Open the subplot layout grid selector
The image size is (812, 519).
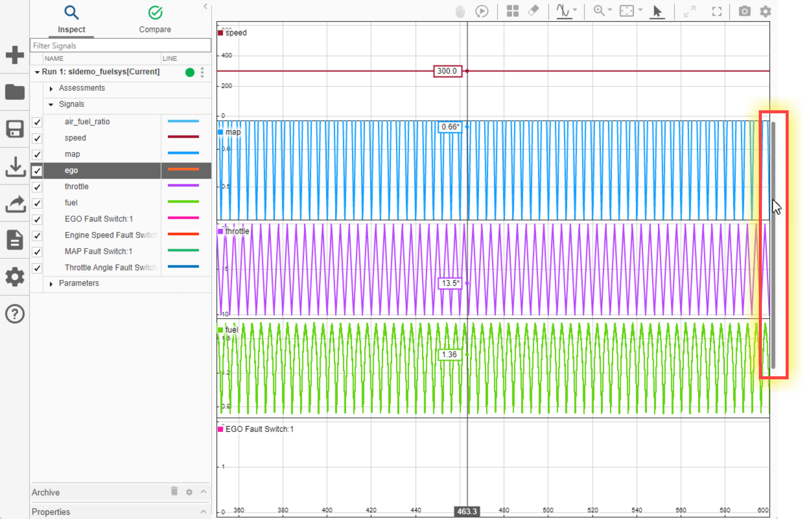513,11
